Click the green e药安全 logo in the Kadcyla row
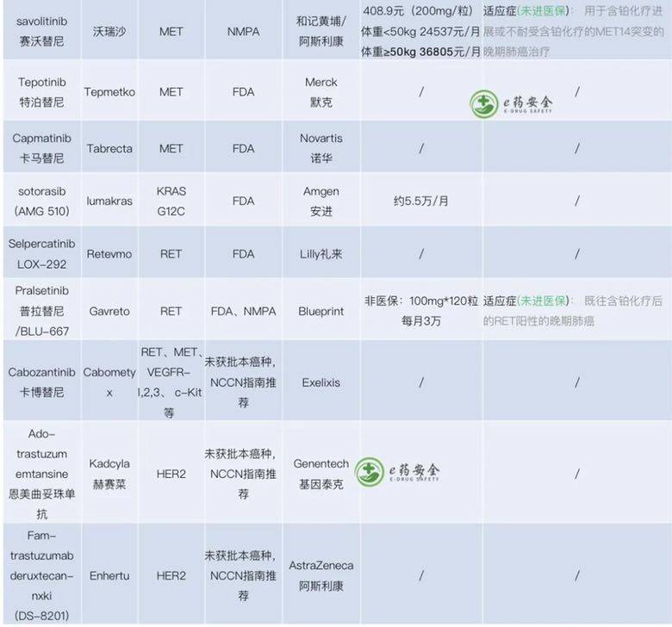 pos(397,471)
